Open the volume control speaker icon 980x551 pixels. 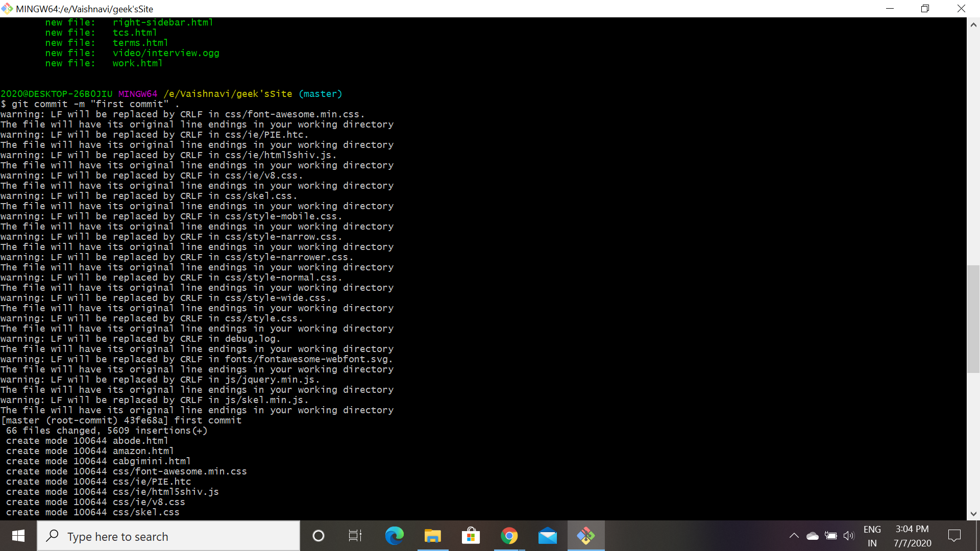tap(848, 536)
